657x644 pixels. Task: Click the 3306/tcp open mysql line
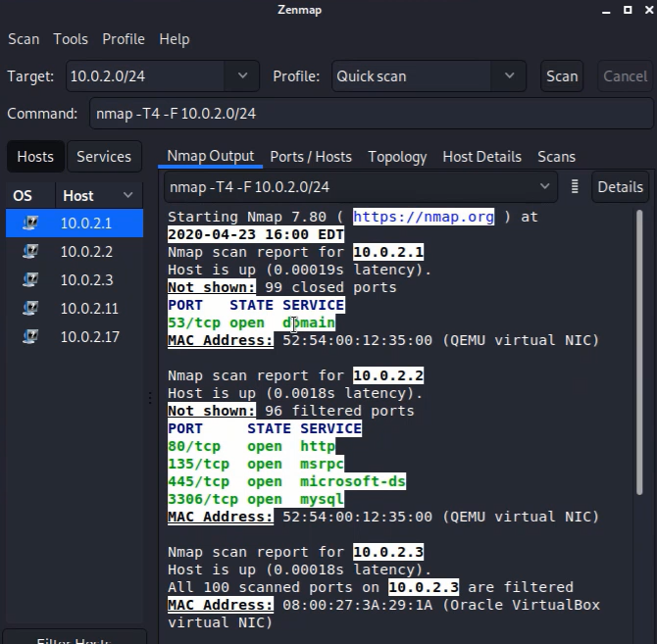pos(256,499)
